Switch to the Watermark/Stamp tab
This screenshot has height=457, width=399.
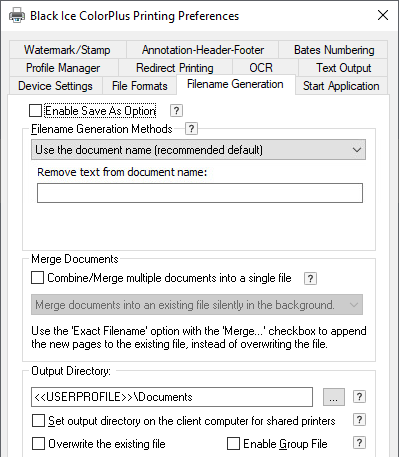pyautogui.click(x=68, y=50)
